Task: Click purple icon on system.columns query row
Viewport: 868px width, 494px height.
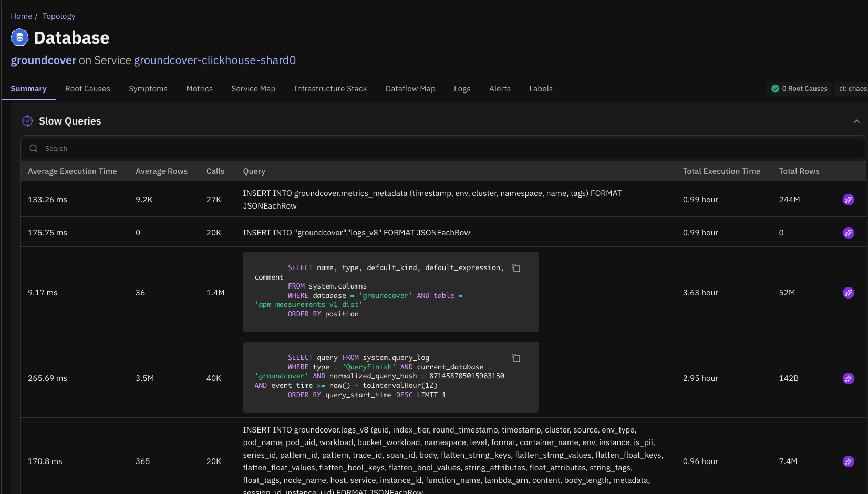Action: [848, 293]
